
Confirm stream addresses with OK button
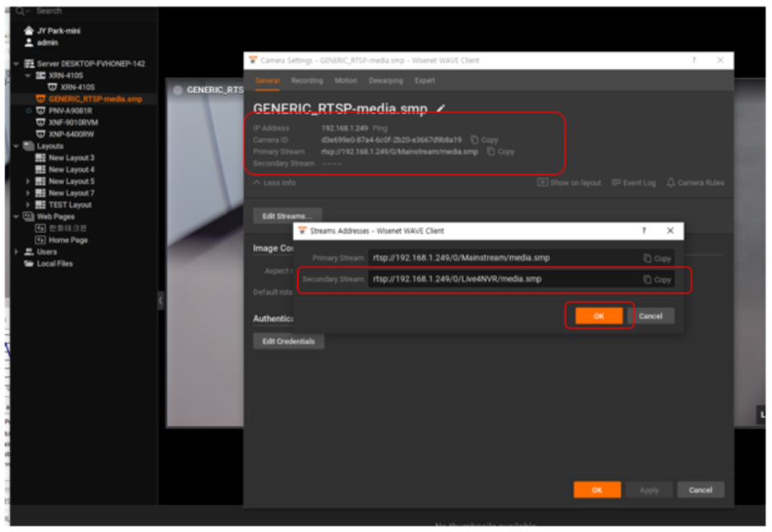(598, 316)
